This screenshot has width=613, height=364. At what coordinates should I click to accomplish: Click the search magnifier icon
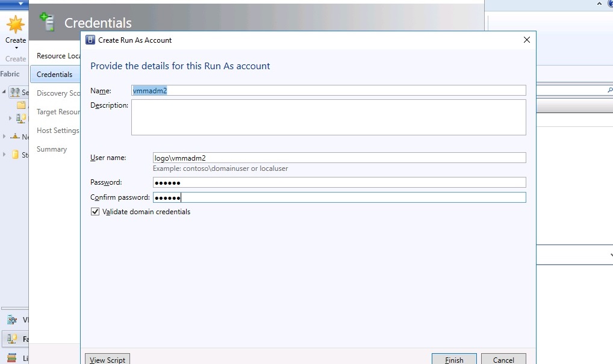(610, 90)
